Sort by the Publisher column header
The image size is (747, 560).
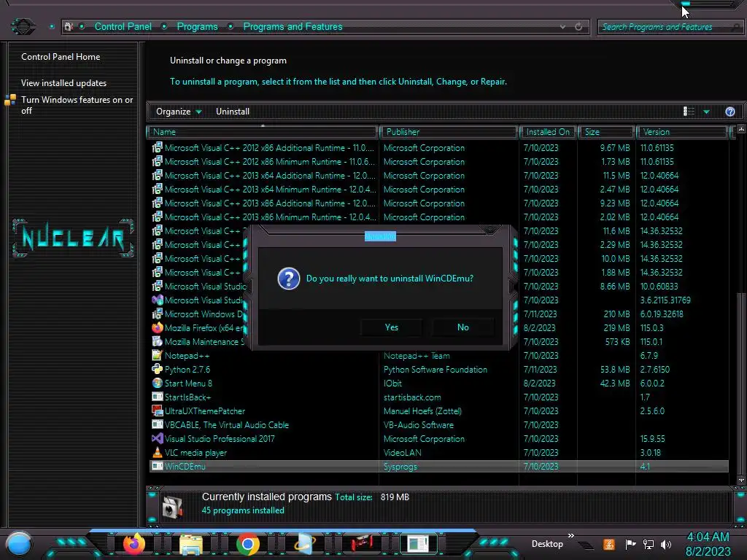click(x=449, y=132)
